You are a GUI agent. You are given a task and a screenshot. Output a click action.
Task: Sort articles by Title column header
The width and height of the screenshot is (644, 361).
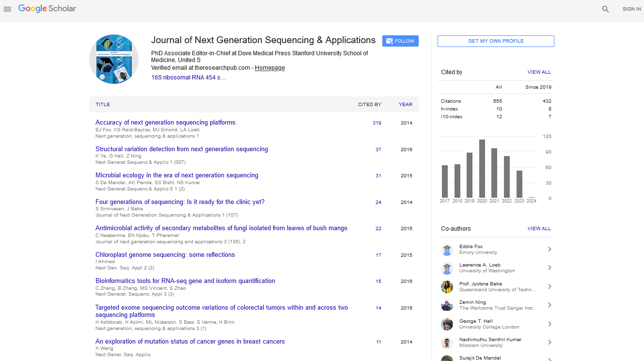103,105
